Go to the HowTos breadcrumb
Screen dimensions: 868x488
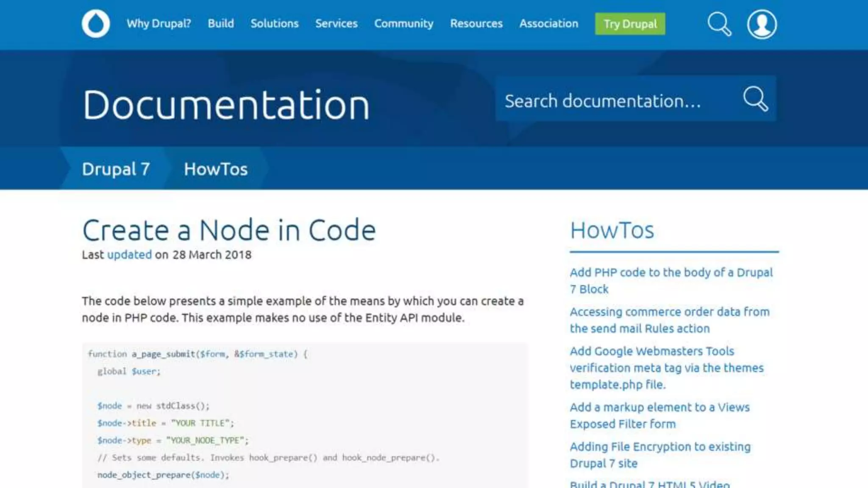pyautogui.click(x=215, y=169)
